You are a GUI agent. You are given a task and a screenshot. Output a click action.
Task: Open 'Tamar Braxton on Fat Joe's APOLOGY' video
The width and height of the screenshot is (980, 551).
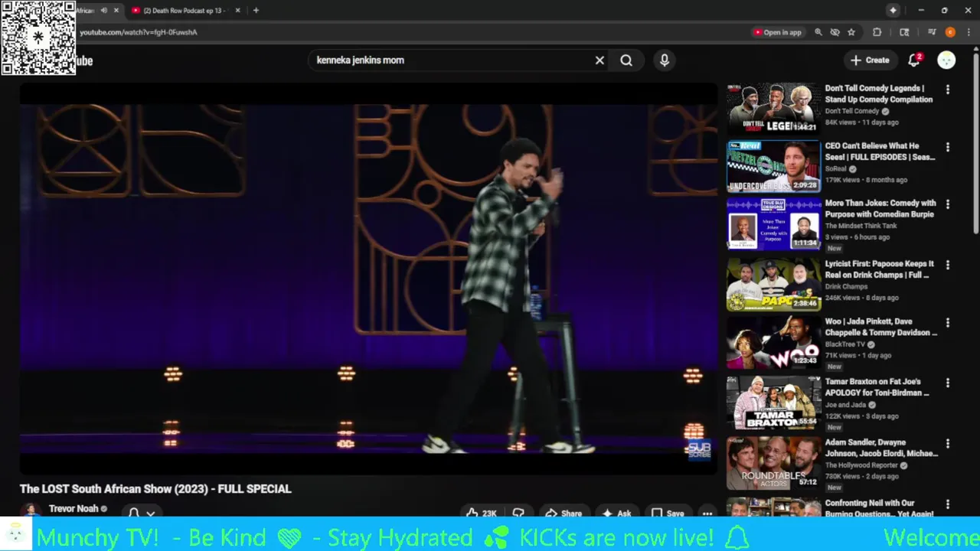877,387
